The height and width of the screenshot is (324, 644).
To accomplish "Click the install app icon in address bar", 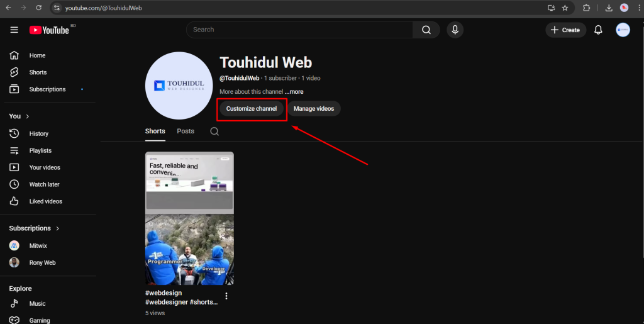I will [x=551, y=8].
